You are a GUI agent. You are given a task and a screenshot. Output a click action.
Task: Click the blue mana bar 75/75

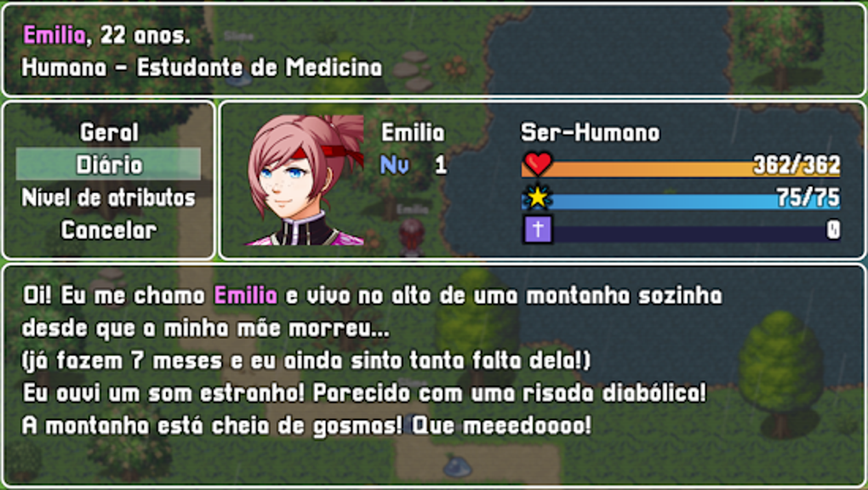tap(681, 201)
